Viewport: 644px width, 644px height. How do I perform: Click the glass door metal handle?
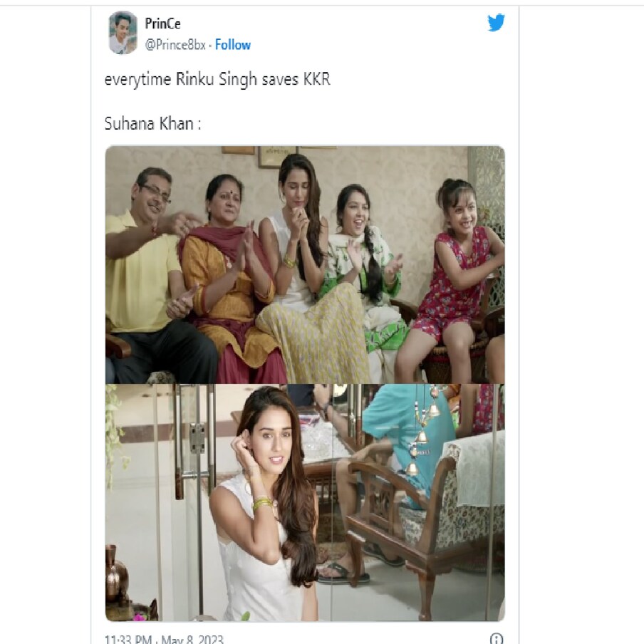195,442
